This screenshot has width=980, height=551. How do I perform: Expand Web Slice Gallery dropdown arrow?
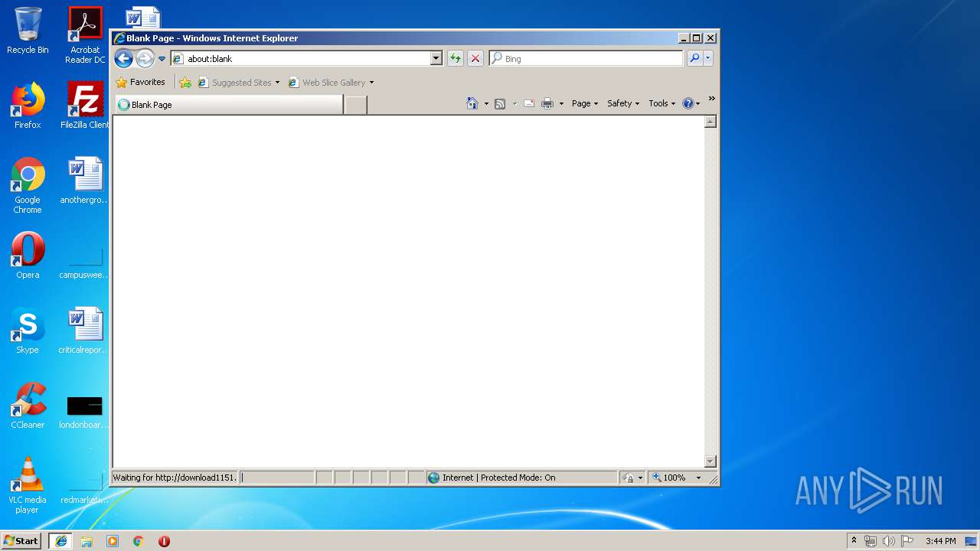[x=371, y=83]
